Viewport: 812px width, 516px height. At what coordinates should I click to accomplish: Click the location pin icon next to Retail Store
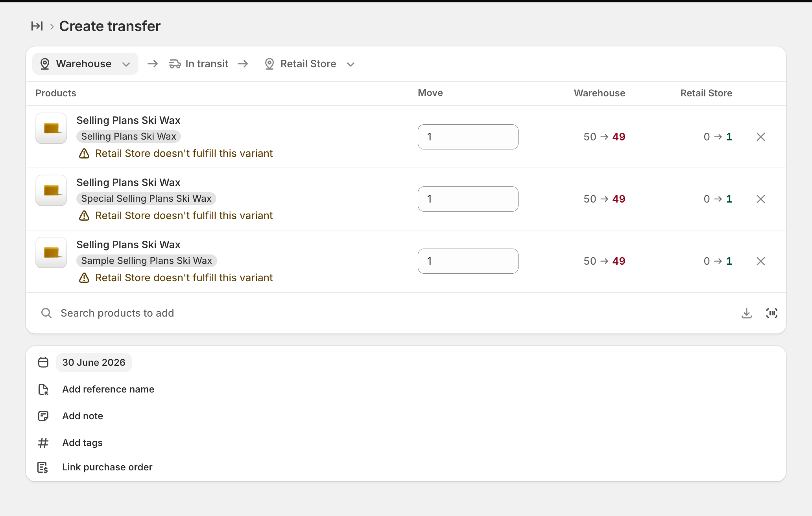(x=269, y=64)
